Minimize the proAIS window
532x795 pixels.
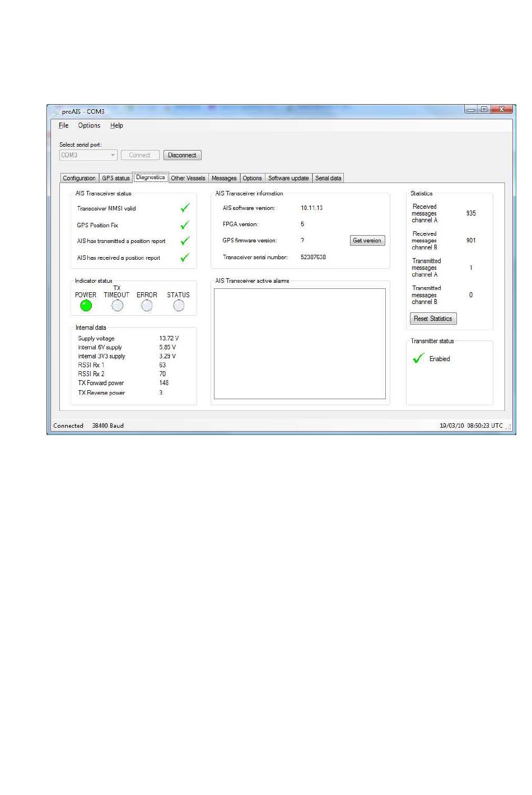click(470, 110)
